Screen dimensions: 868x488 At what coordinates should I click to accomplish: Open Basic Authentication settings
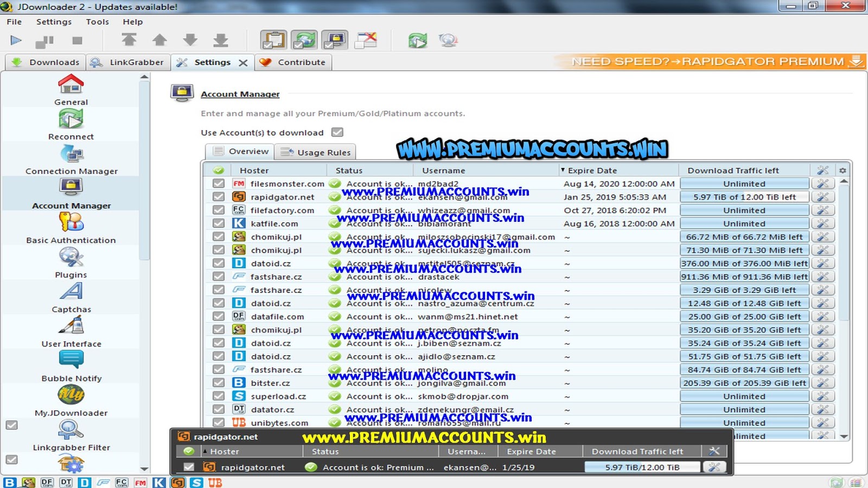[71, 228]
